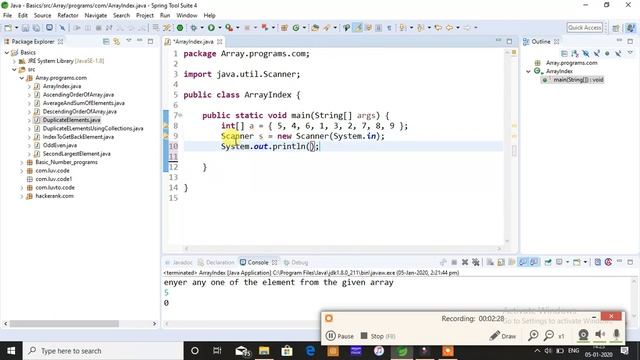Select AverageAndSumOfElements.java file

[x=83, y=103]
